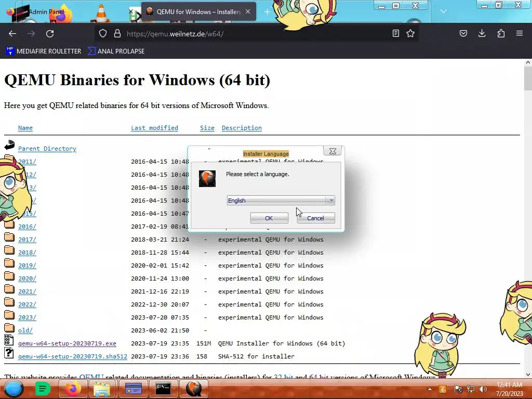Open the Firefox downloads arrow icon

[x=482, y=33]
